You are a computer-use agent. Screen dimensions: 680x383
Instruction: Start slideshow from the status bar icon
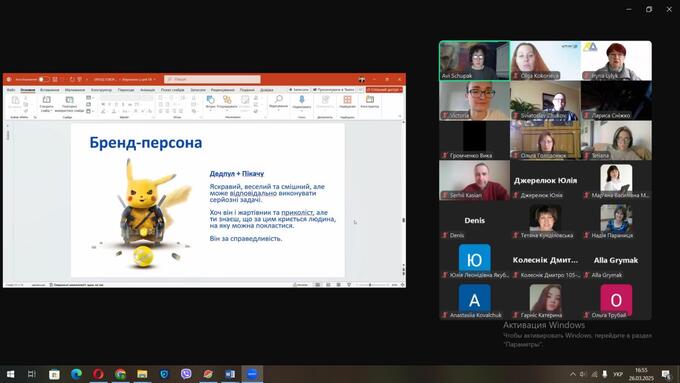click(x=349, y=285)
